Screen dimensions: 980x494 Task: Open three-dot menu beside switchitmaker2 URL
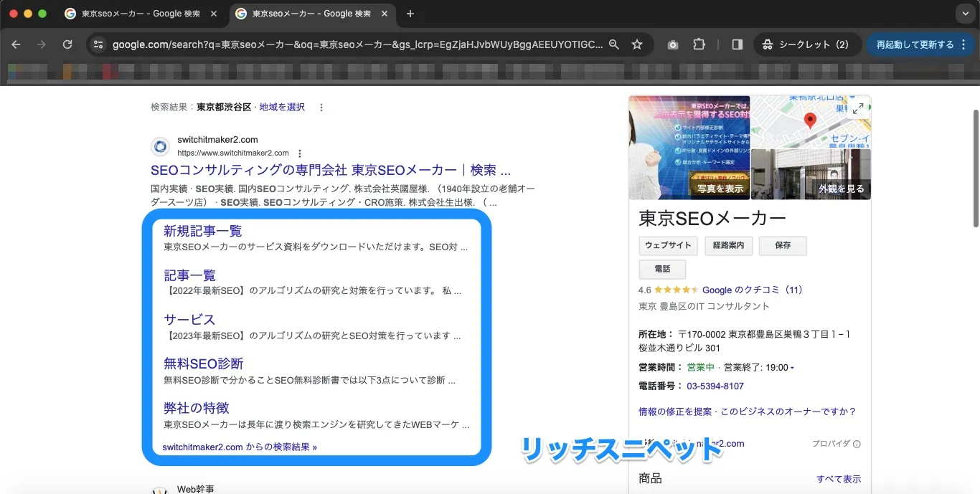[x=300, y=153]
